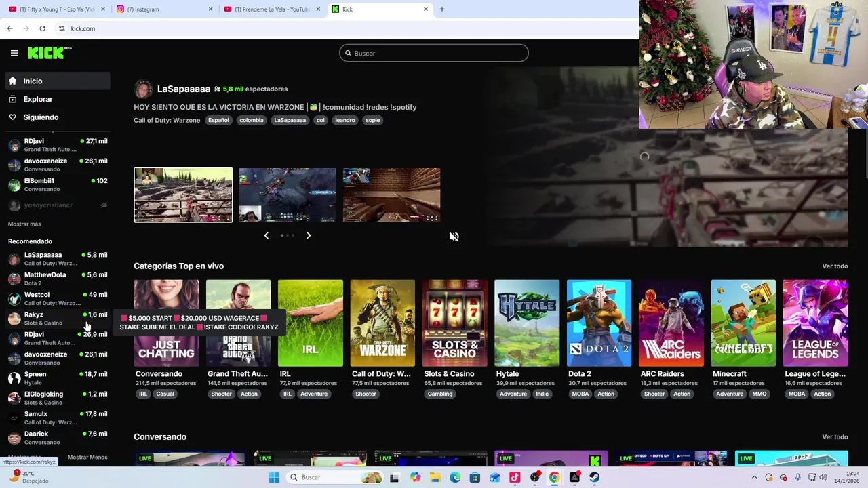Viewport: 868px width, 488px height.
Task: Open offline yosoycristiancr channel
Action: pyautogui.click(x=58, y=205)
